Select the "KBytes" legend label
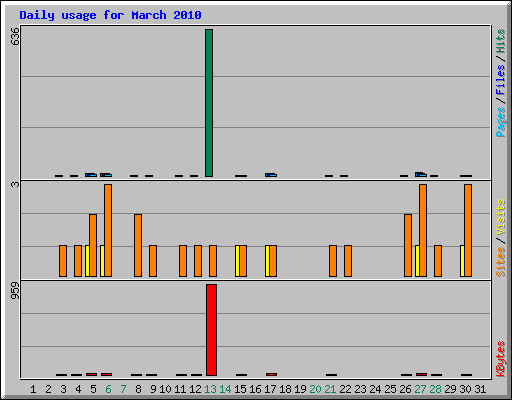Screen dimensions: 512x400 coord(500,359)
